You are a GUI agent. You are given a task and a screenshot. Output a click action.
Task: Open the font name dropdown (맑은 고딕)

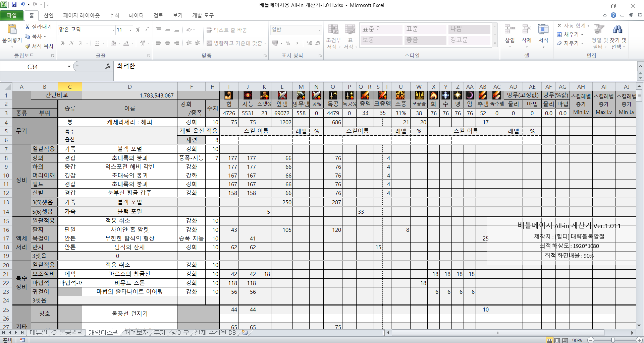pyautogui.click(x=113, y=30)
